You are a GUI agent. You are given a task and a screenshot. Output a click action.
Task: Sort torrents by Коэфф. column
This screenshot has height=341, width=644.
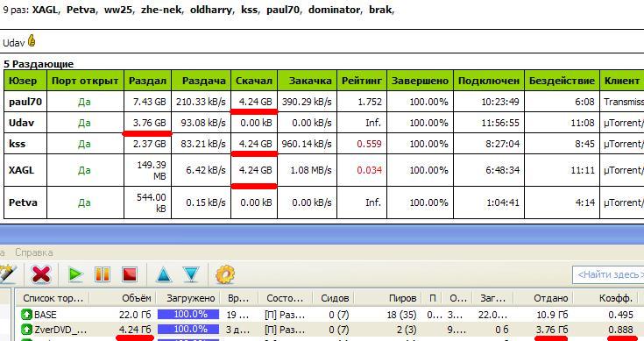coord(616,298)
